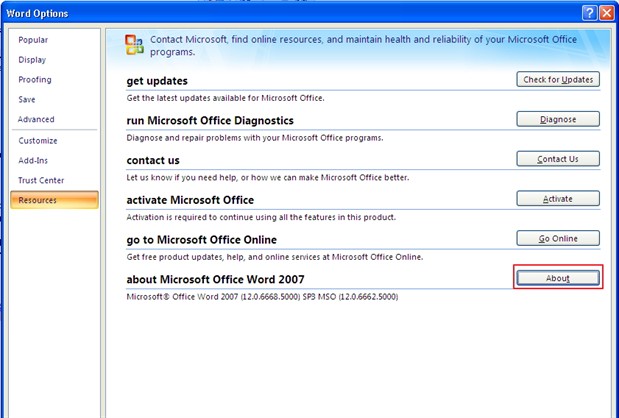Select Proofing in the left pane
The width and height of the screenshot is (619, 418).
pos(35,80)
